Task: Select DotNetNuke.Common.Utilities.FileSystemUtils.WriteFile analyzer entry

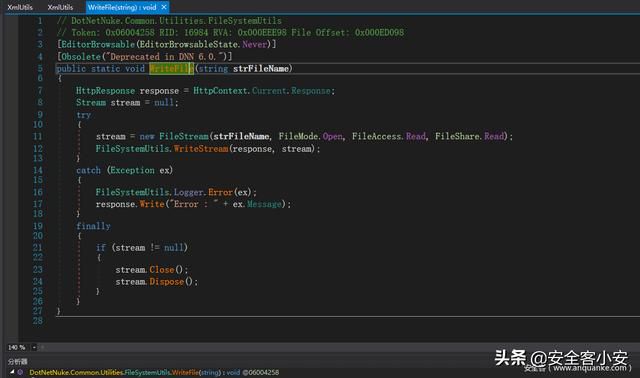Action: pyautogui.click(x=154, y=372)
